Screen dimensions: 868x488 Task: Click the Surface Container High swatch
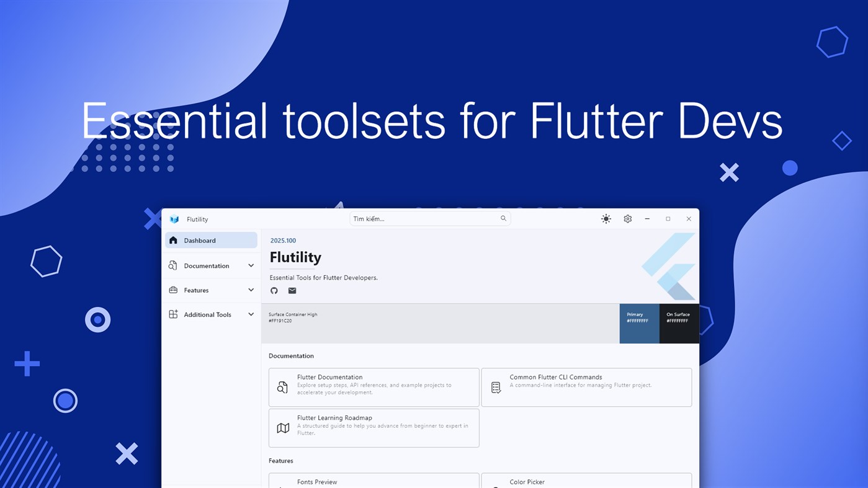click(x=441, y=323)
